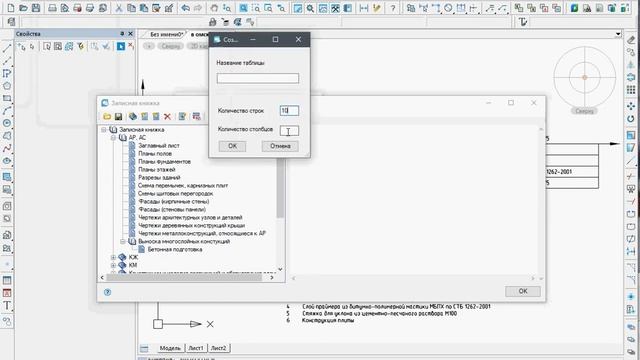Screen dimensions: 640x360
Task: Click the tree's scroll right arrow
Action: coord(272,278)
